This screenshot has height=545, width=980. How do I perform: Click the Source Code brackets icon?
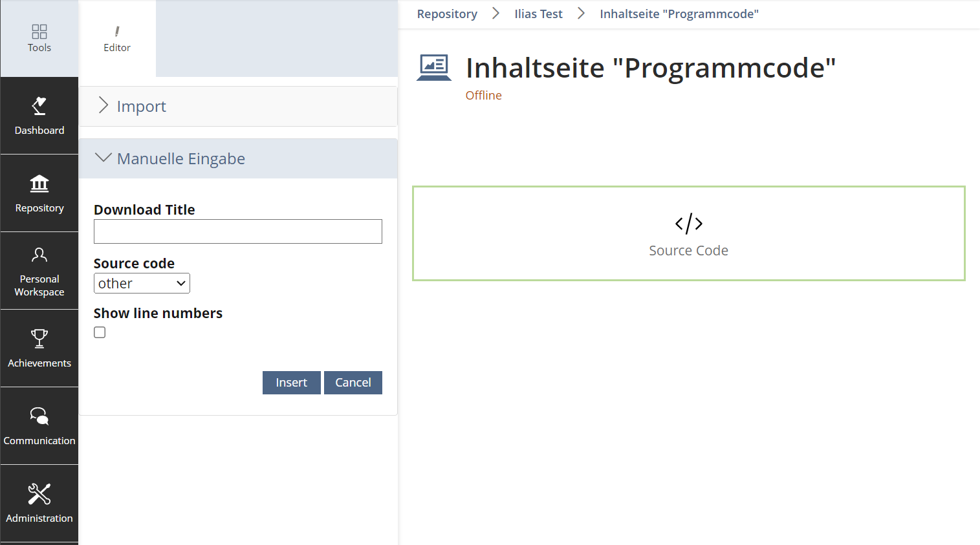(x=688, y=224)
